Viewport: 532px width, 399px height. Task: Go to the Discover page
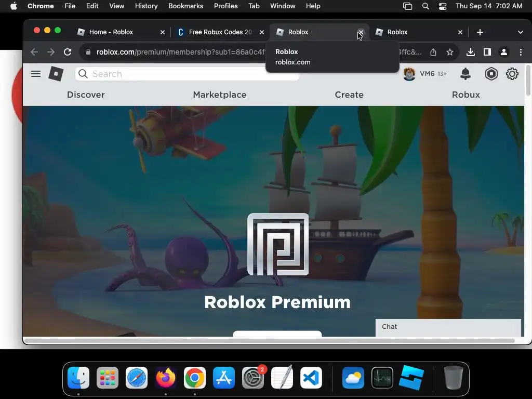[x=86, y=95]
